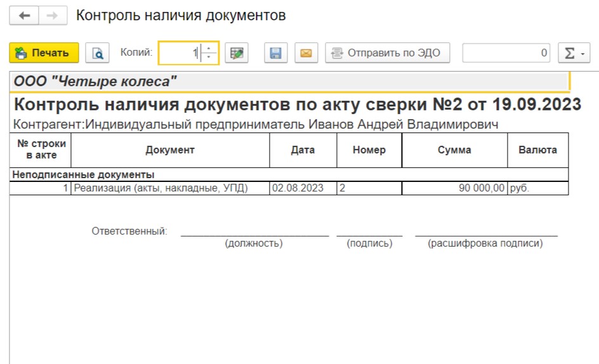Save the document with floppy disk icon
This screenshot has height=364, width=599.
(x=275, y=53)
